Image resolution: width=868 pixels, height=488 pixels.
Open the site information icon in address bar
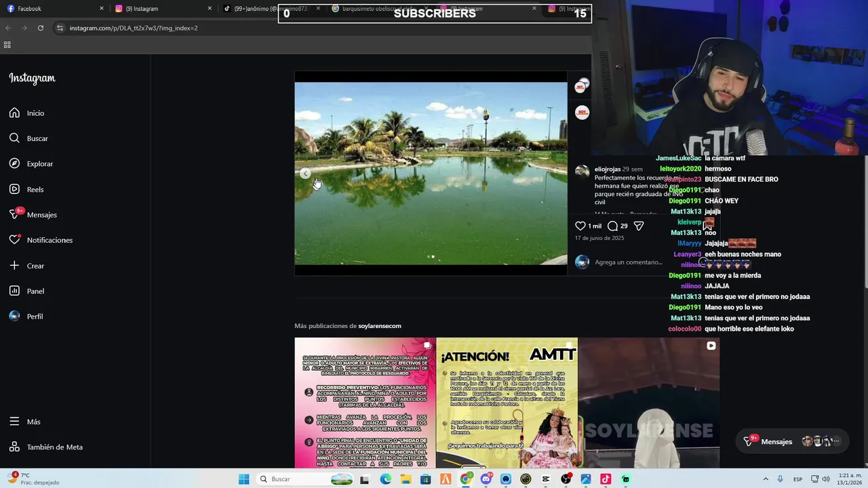[60, 28]
